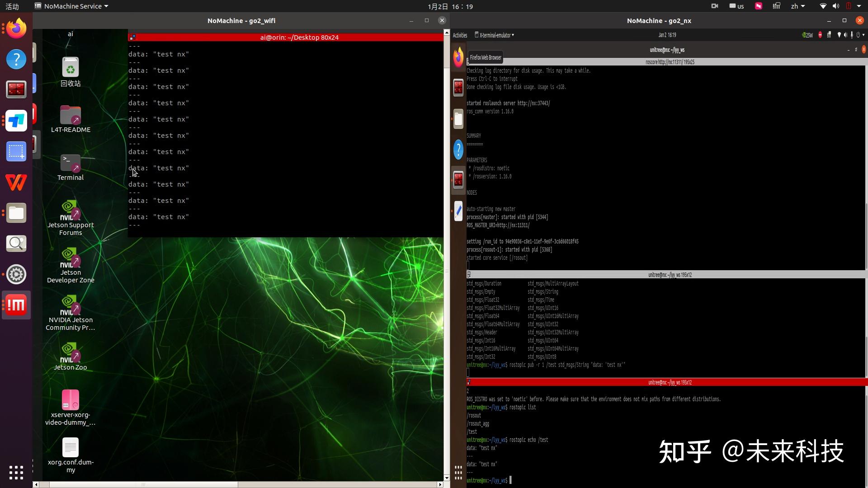Open the 活动 activities overview
868x488 pixels.
click(x=12, y=6)
